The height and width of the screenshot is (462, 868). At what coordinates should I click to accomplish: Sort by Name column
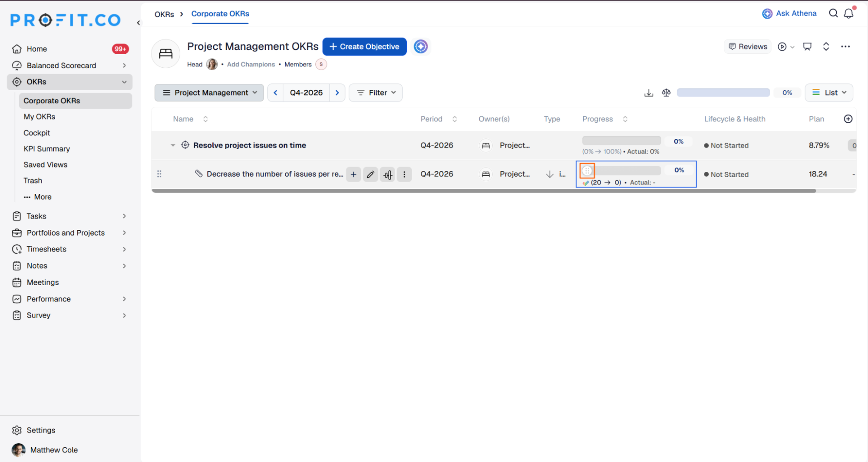[205, 119]
